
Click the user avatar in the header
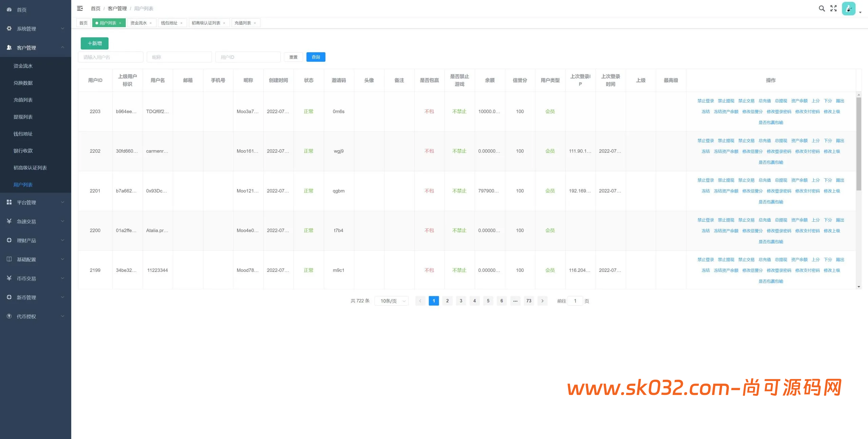pyautogui.click(x=849, y=9)
